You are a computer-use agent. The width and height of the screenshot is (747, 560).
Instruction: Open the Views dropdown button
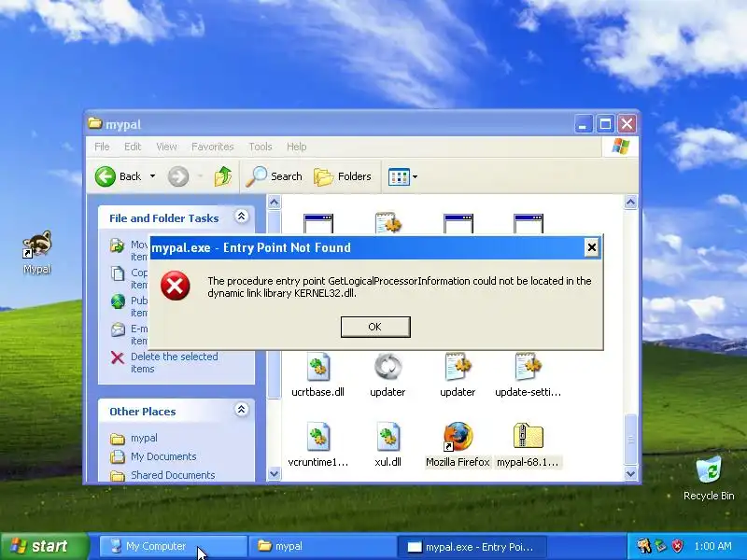click(403, 176)
